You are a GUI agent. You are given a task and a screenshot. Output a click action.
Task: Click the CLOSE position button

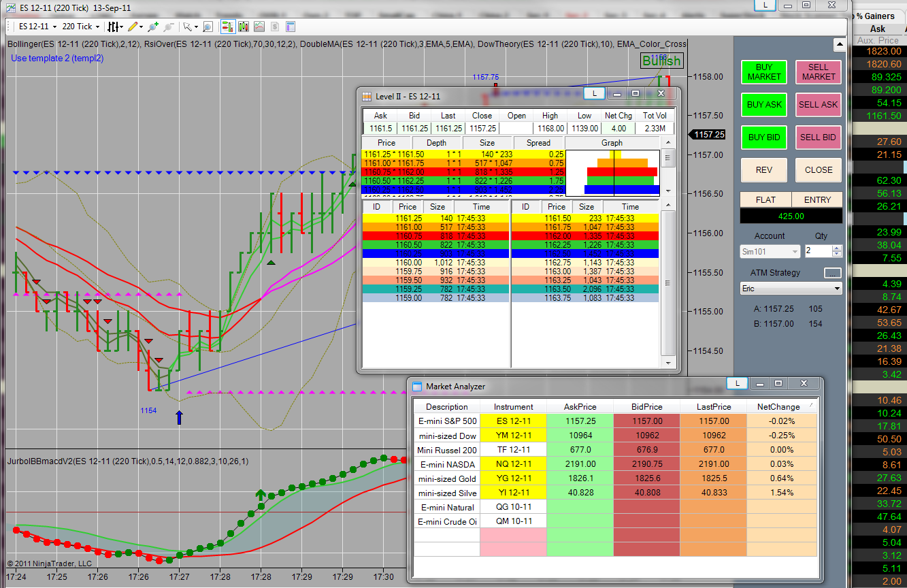coord(819,170)
